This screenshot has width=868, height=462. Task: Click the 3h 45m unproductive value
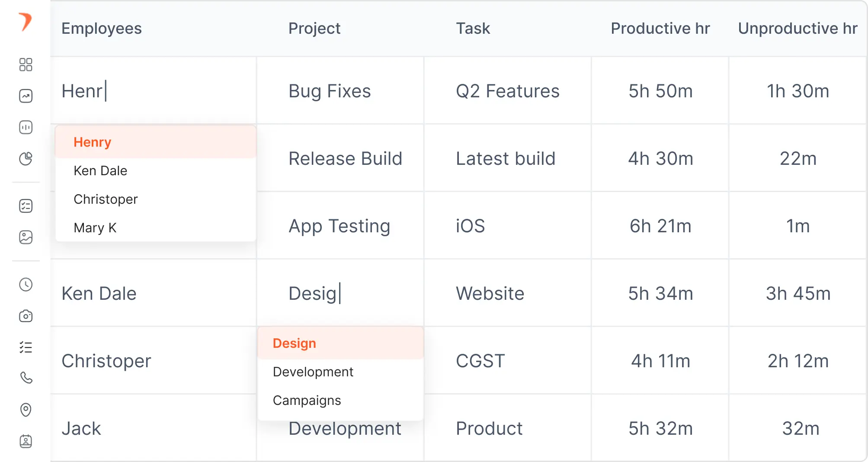798,293
